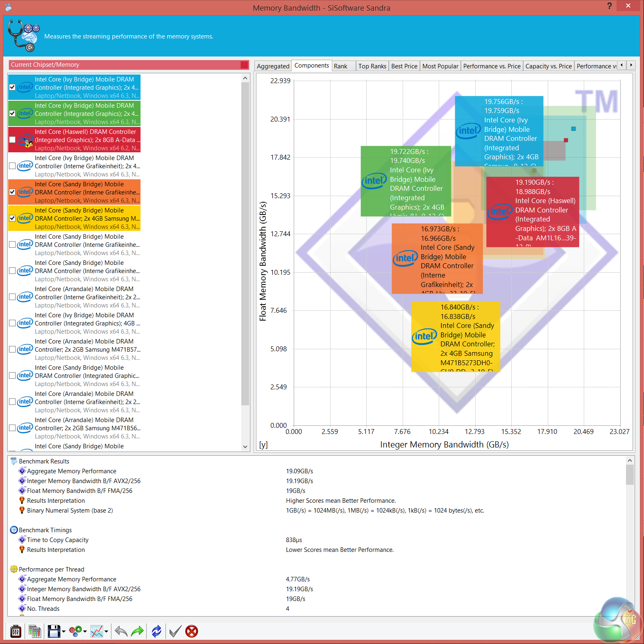This screenshot has height=644, width=644.
Task: Check the Arrandale 2x 2GB Samsung M471B57 row
Action: (12, 349)
